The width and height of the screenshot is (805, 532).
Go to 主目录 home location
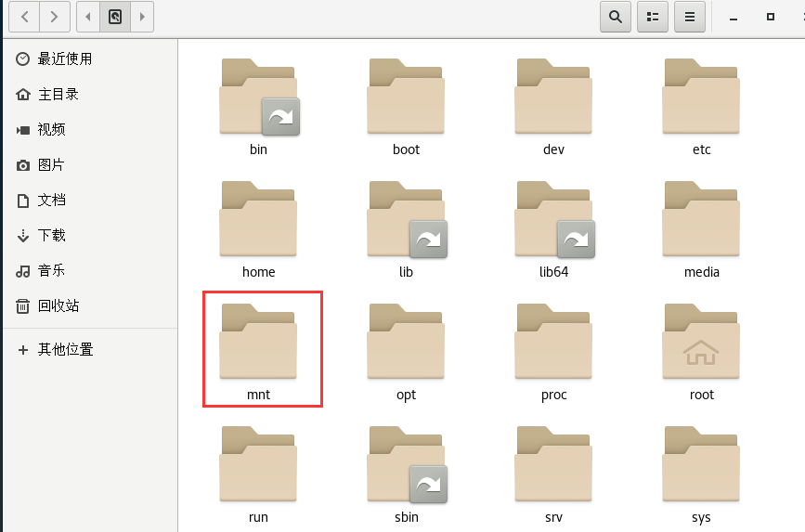tap(58, 94)
